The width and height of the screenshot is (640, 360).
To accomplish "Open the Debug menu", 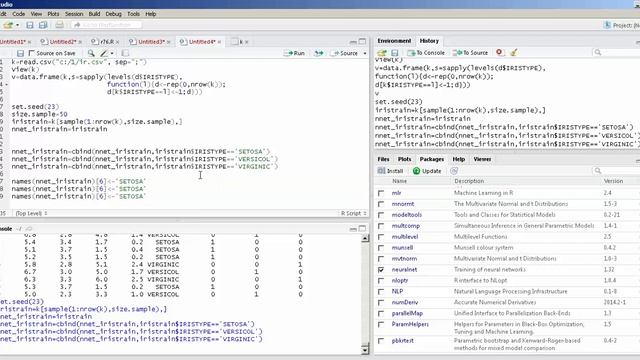I will (113, 14).
